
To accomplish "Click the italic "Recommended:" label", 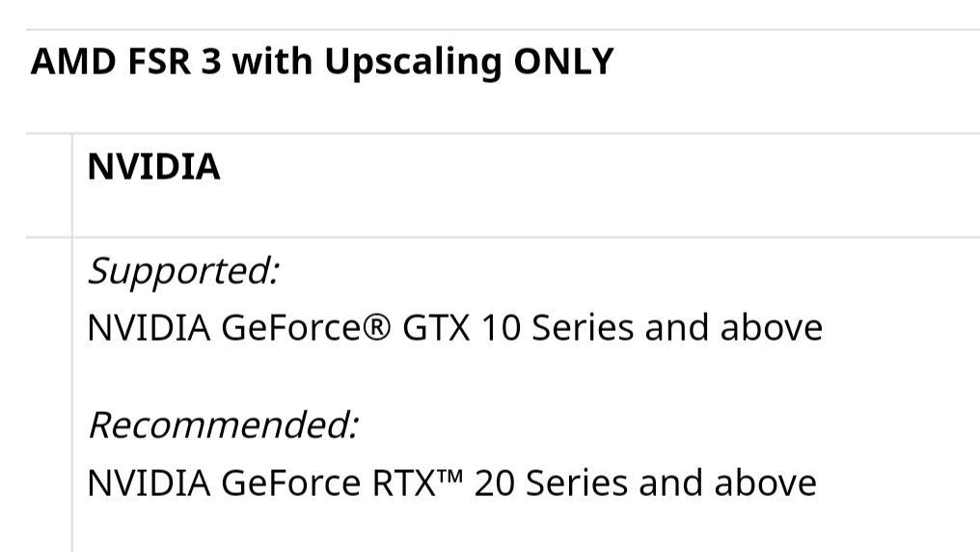I will tap(223, 425).
